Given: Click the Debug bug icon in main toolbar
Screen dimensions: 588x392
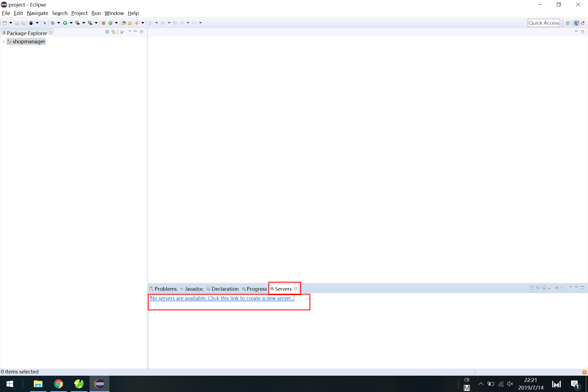Looking at the screenshot, I should point(53,23).
